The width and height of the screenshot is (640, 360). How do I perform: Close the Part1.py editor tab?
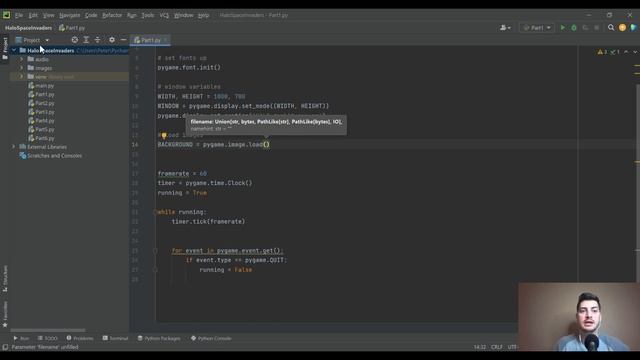(165, 40)
